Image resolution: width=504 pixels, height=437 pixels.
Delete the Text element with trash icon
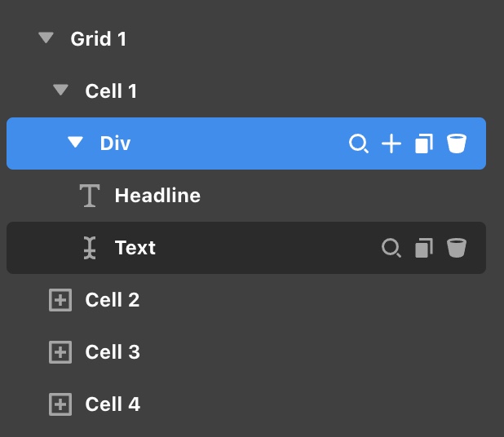point(457,248)
